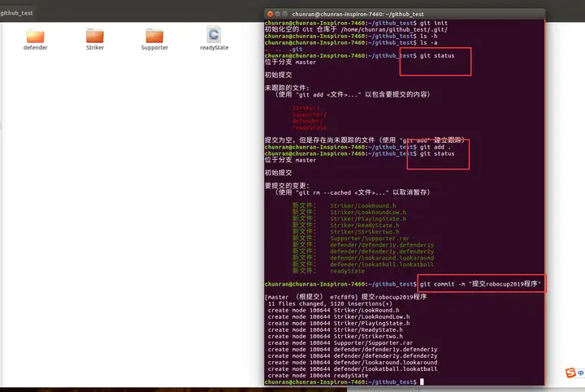The image size is (585, 392).
Task: Click the '11 files changed' line
Action: tap(330, 304)
